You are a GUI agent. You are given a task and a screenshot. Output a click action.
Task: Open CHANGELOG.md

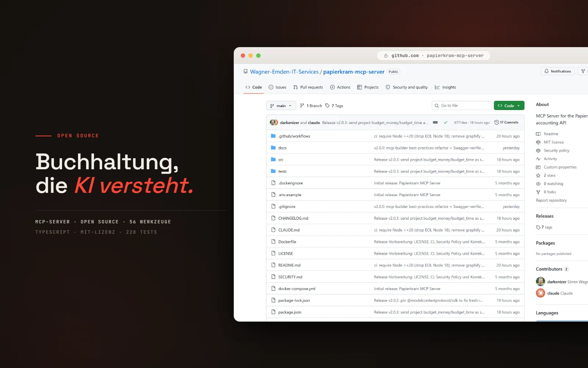pyautogui.click(x=293, y=218)
